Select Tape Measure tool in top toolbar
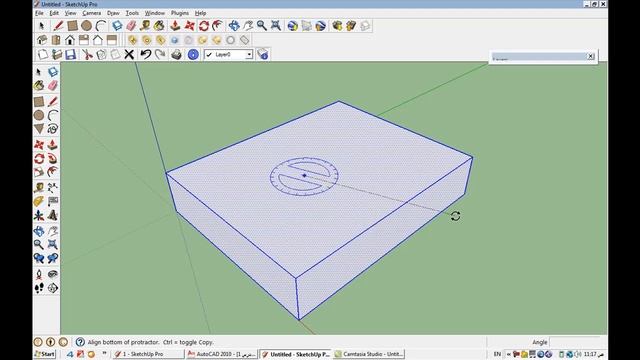 coord(145,26)
